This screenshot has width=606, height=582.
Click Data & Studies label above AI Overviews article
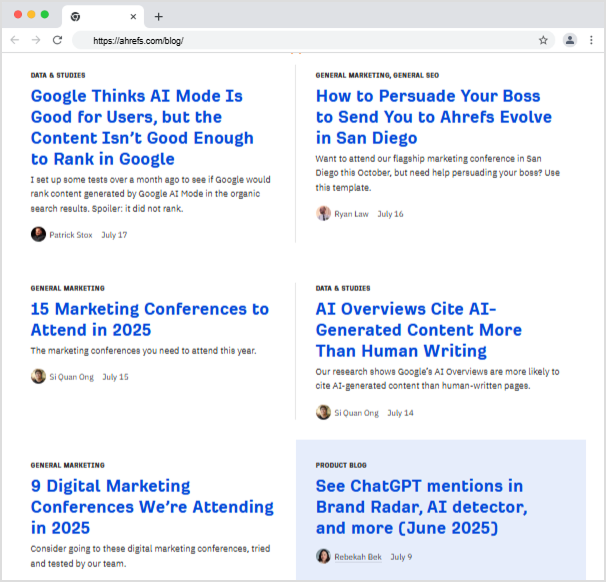tap(343, 288)
